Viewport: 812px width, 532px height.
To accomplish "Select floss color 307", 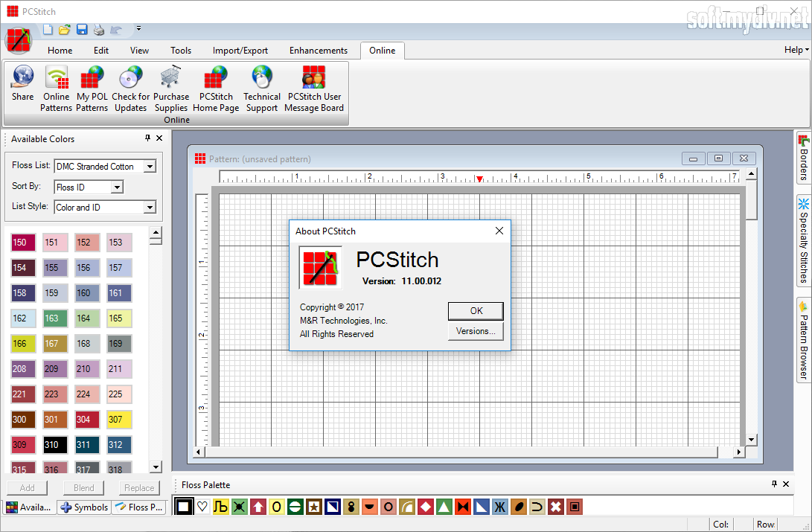I will tap(119, 419).
